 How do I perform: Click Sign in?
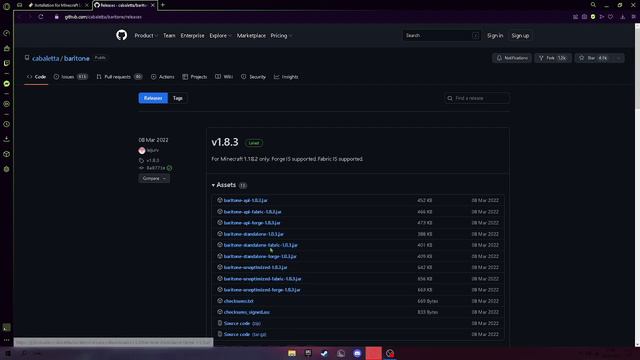pos(495,36)
